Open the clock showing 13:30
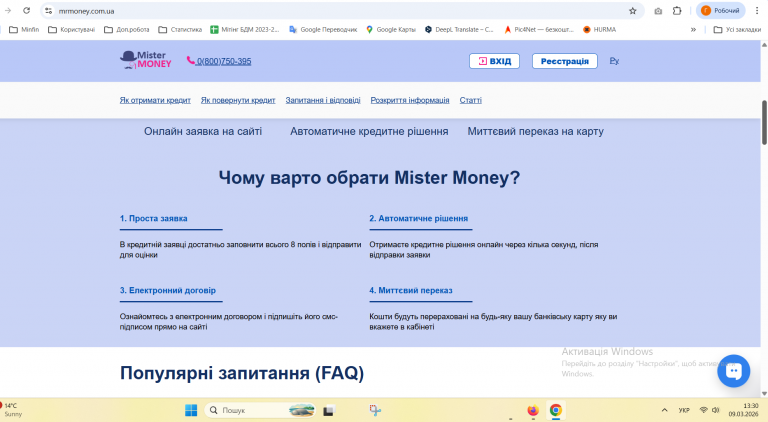Viewport: 768px width, 422px height. click(x=744, y=410)
